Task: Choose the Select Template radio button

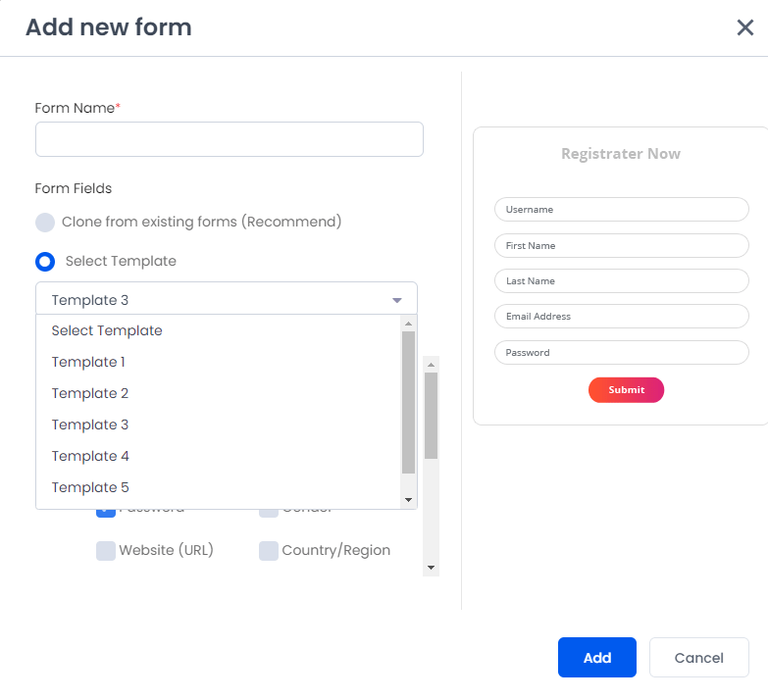Action: coord(45,262)
